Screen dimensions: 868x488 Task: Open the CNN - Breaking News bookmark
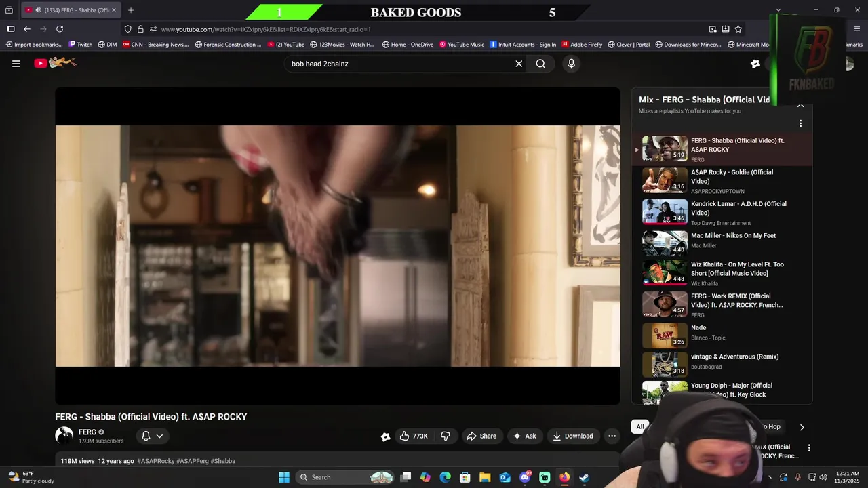[156, 45]
